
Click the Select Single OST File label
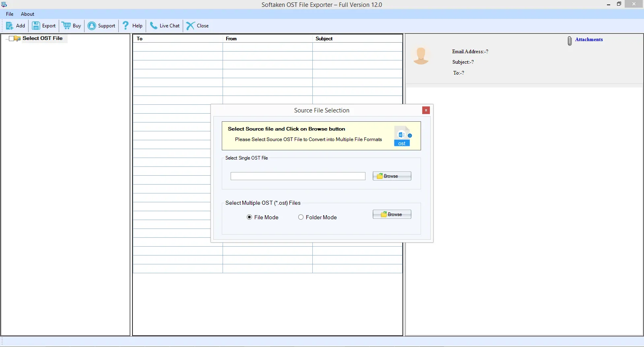246,158
